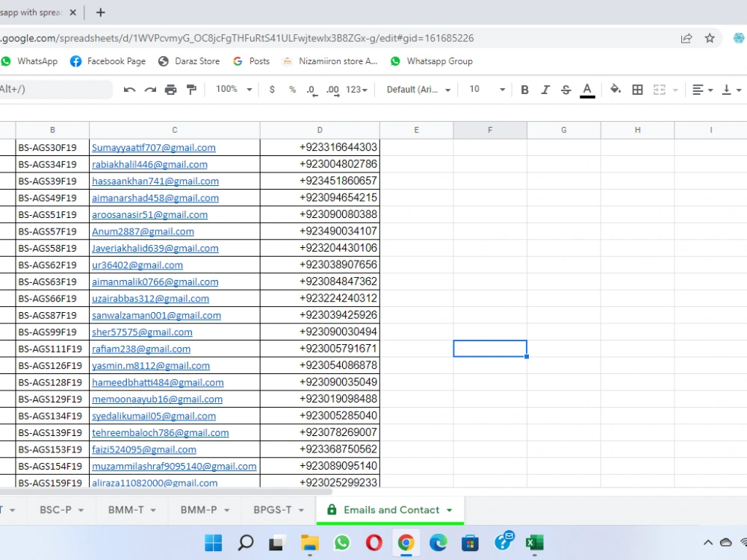This screenshot has width=747, height=560.
Task: Open fill color bucket
Action: coord(616,89)
